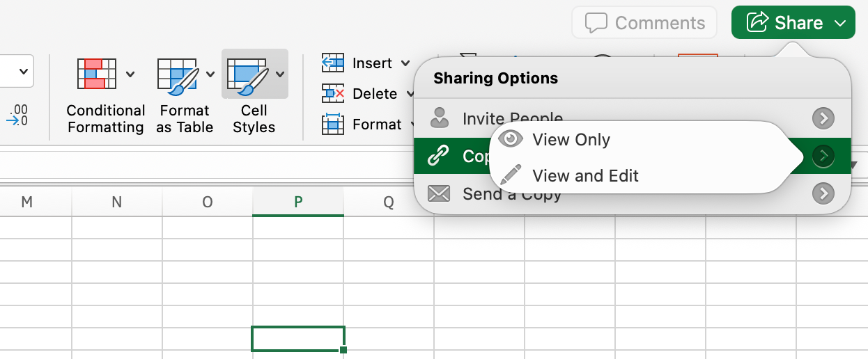Image resolution: width=868 pixels, height=359 pixels.
Task: Click the Copy Link chain icon
Action: tap(438, 156)
